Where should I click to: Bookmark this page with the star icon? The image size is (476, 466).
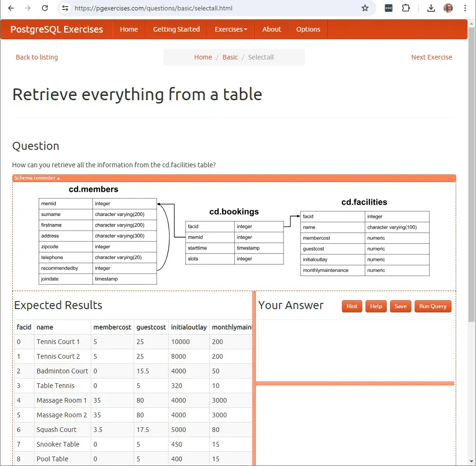coord(365,8)
